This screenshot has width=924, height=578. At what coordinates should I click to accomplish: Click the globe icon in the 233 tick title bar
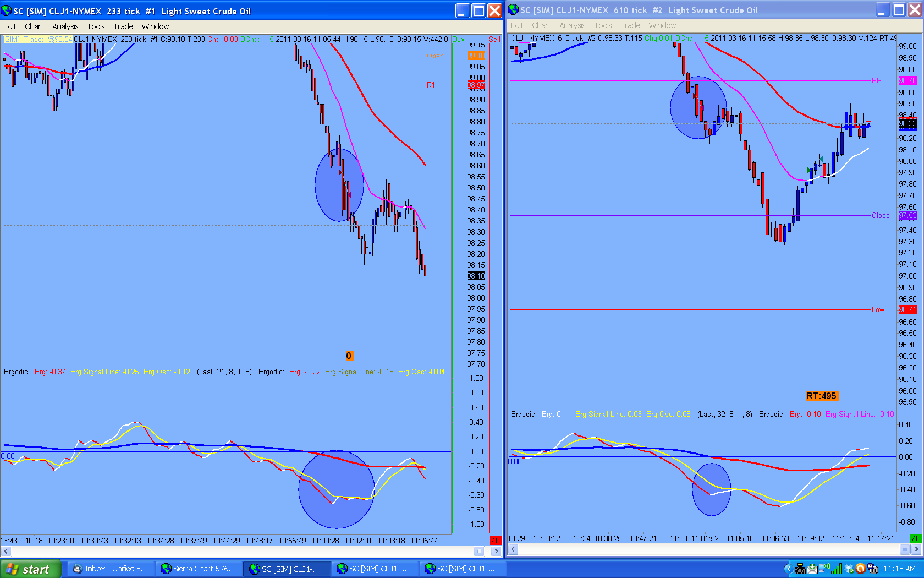[6, 10]
